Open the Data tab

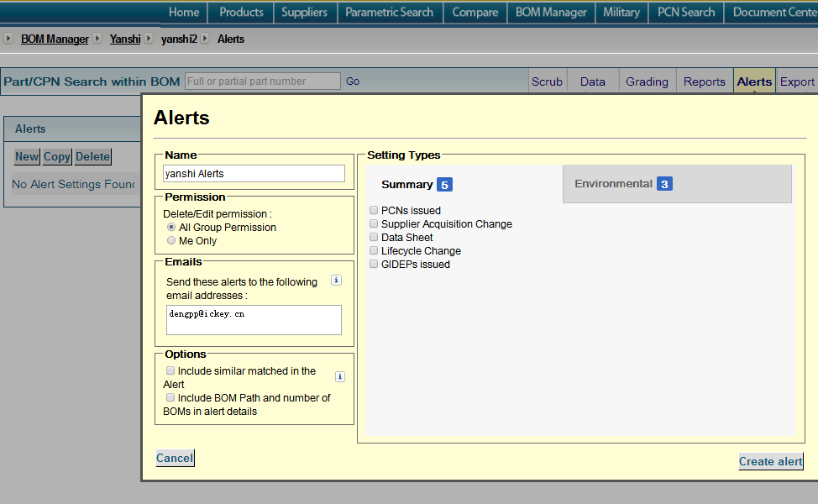(593, 81)
